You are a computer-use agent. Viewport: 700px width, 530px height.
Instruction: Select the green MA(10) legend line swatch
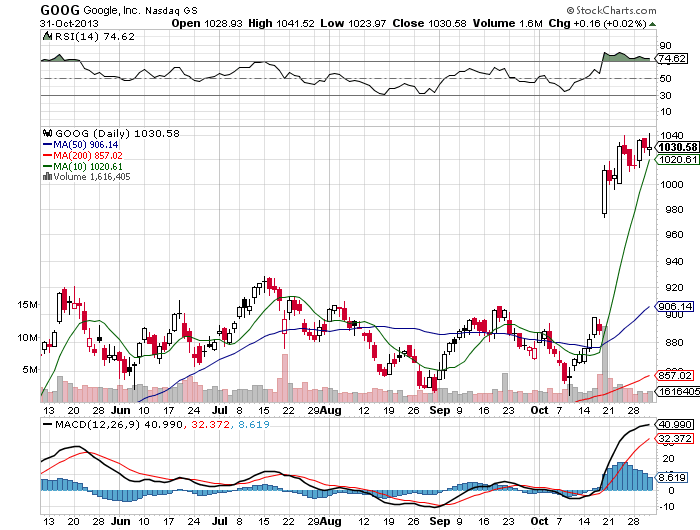pyautogui.click(x=47, y=166)
